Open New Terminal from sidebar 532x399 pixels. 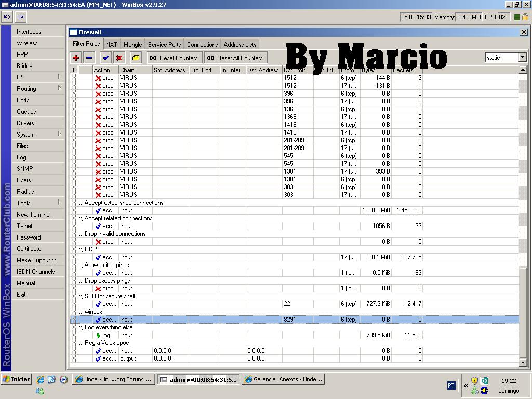[x=38, y=215]
